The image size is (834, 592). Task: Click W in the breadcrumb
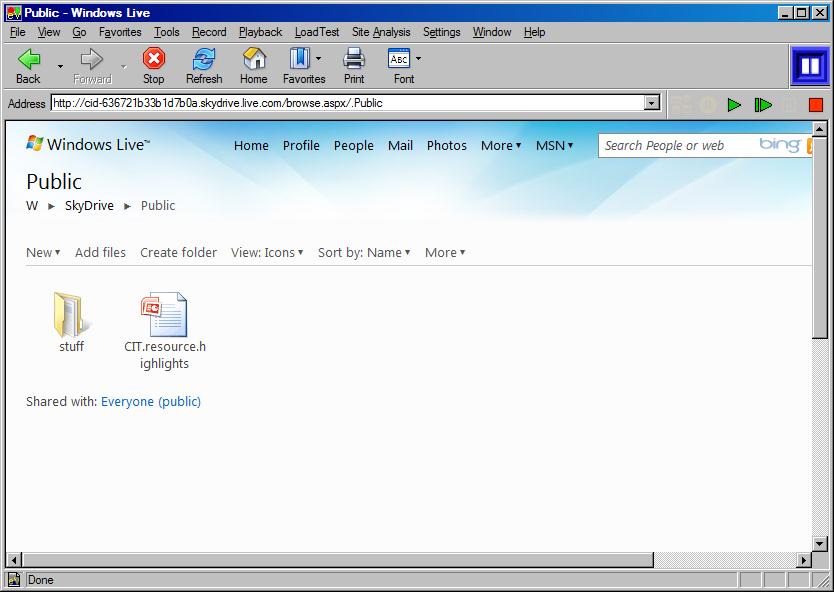pyautogui.click(x=32, y=205)
